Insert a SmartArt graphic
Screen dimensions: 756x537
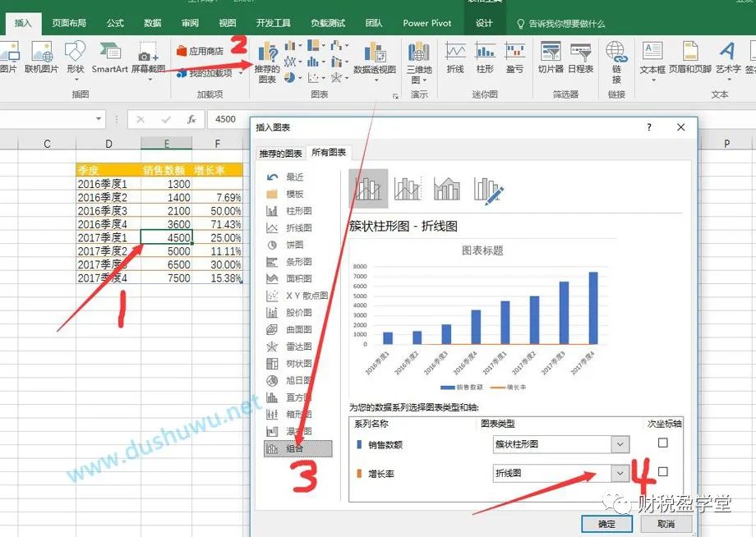(110, 57)
